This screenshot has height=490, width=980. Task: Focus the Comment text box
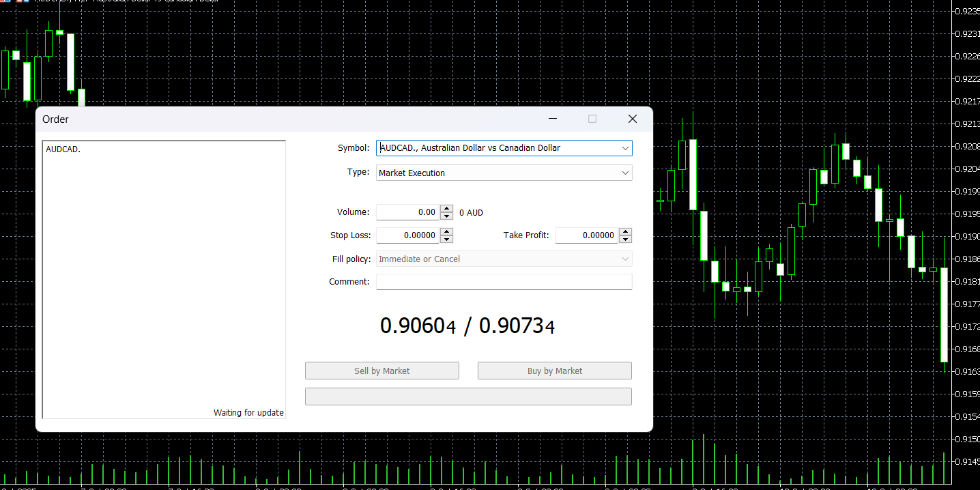504,282
